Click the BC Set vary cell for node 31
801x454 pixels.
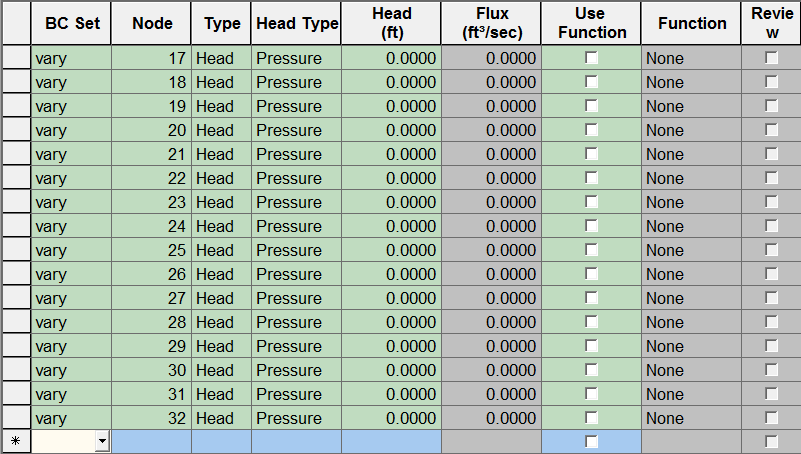pos(71,394)
